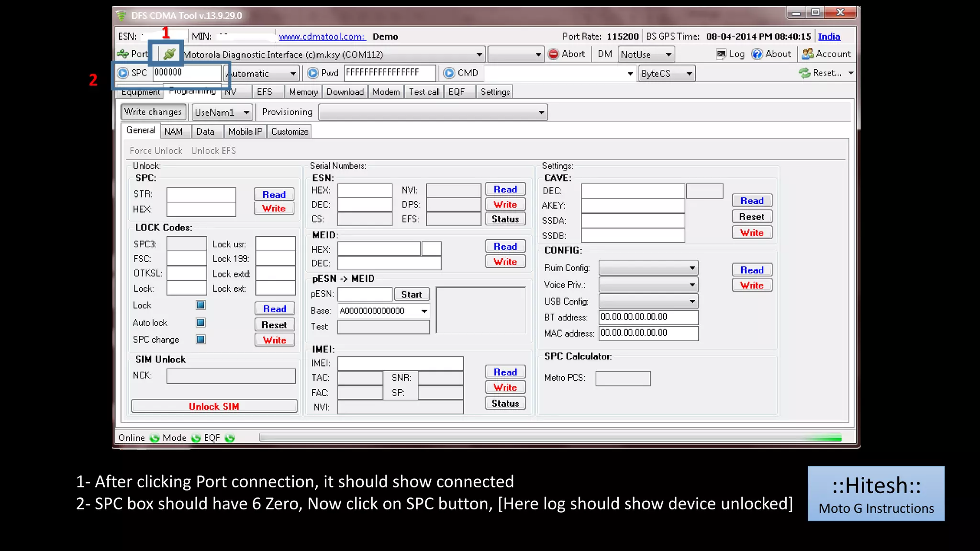
Task: Toggle the Lock checkbox
Action: [201, 305]
